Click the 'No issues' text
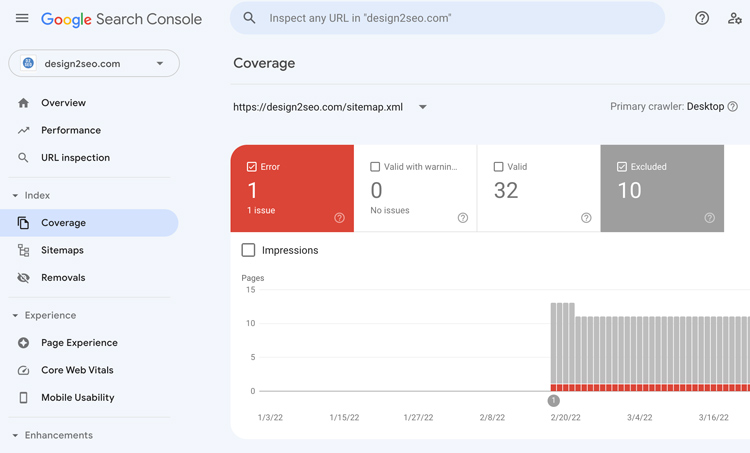 point(390,210)
